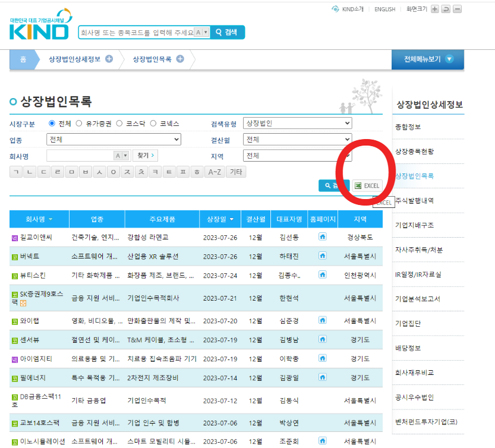
Task: Open homepage icon for 필에너지
Action: pos(322,377)
